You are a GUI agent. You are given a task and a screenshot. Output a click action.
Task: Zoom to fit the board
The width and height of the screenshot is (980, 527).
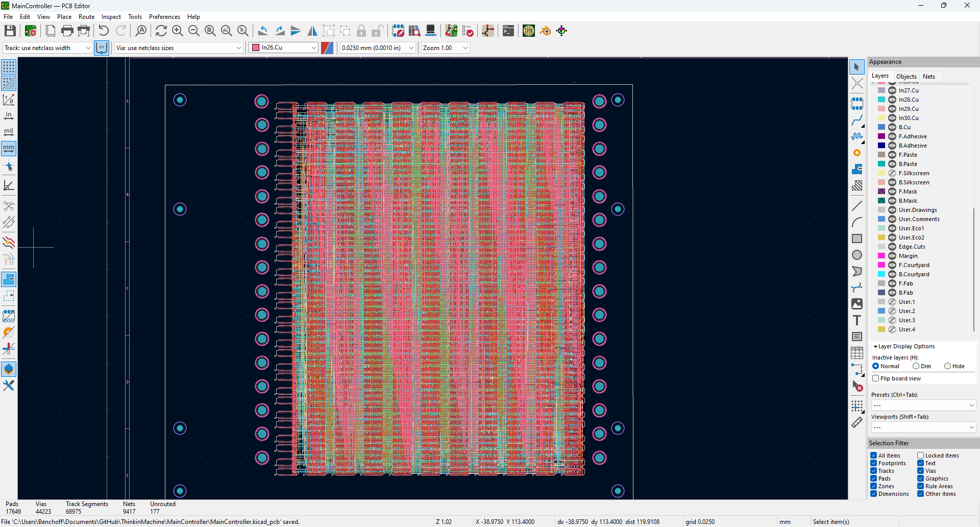pos(210,31)
